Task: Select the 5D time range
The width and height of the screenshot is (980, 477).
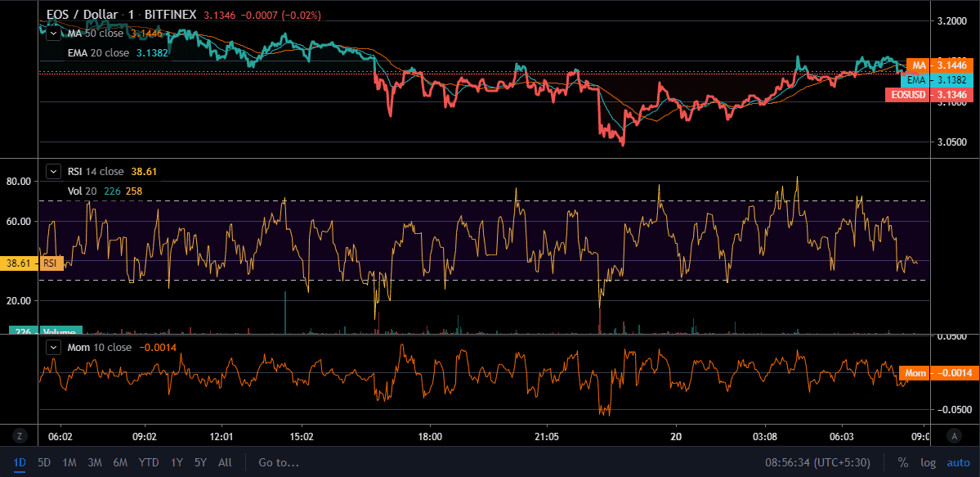Action: click(44, 463)
